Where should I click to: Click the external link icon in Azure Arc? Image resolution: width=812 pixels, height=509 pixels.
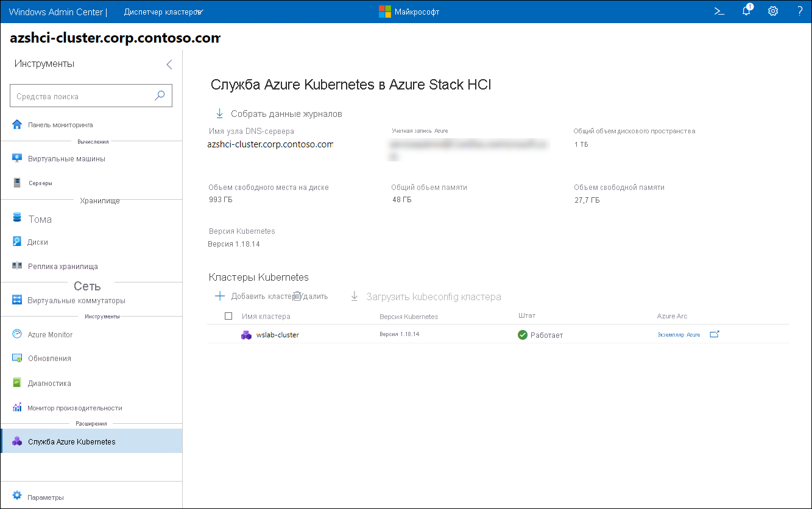pos(715,334)
